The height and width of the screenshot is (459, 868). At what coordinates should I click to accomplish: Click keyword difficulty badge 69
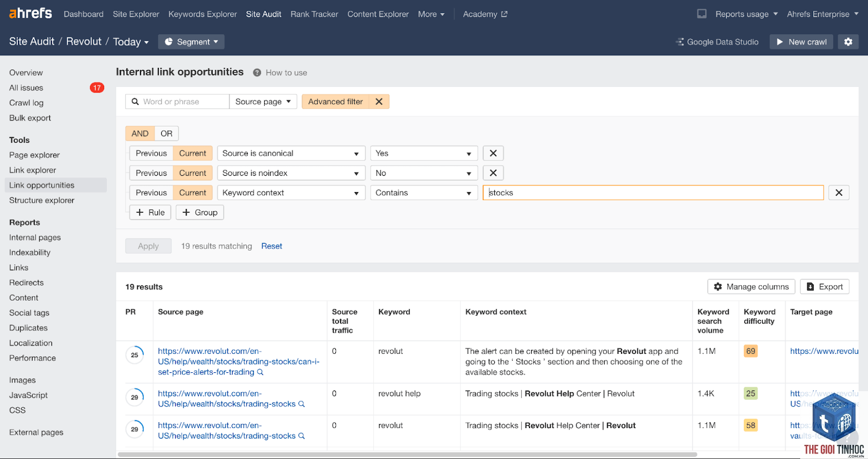pyautogui.click(x=751, y=351)
